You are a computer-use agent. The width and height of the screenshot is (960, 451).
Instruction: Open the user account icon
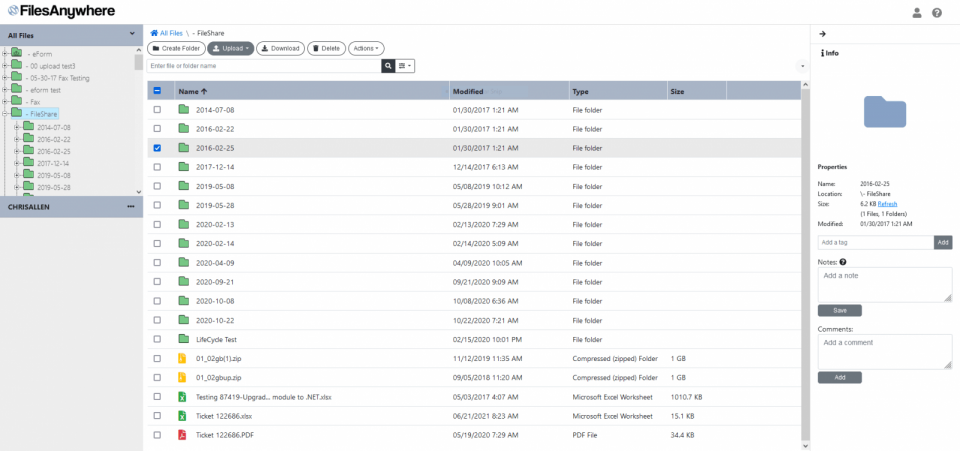(917, 13)
